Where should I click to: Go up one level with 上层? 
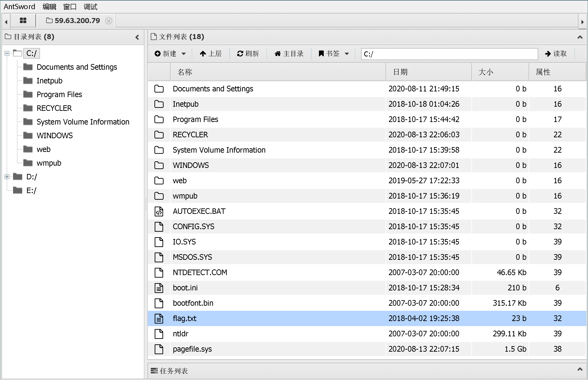tap(210, 53)
